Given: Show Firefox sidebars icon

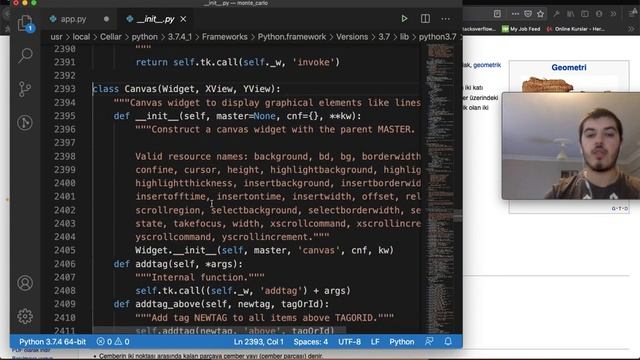Looking at the screenshot, I should click(x=585, y=14).
